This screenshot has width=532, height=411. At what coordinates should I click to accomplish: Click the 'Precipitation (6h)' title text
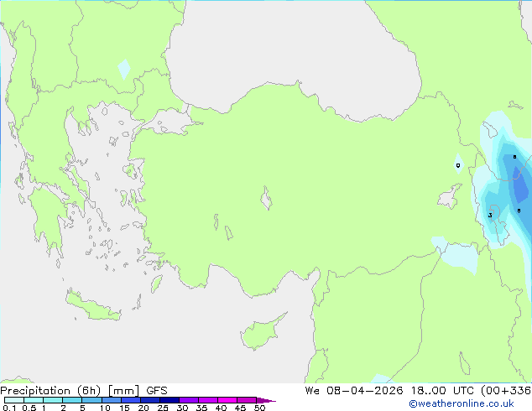click(50, 391)
